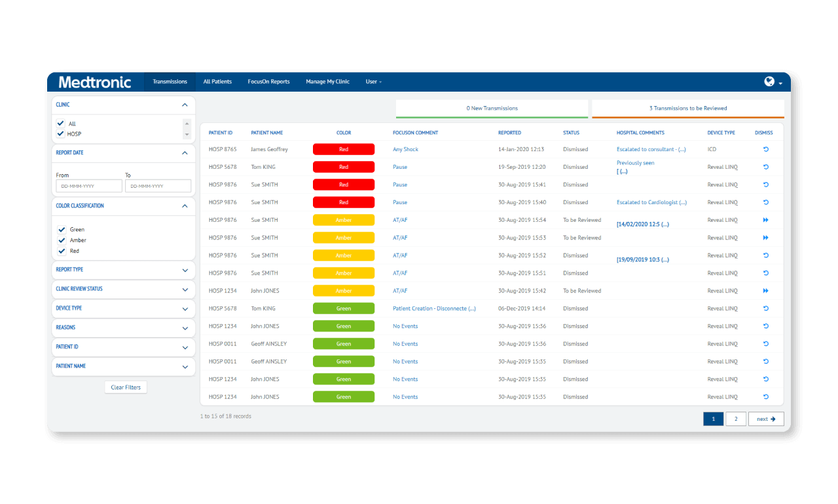The width and height of the screenshot is (838, 504).
Task: Switch to the All Patients tab
Action: pos(217,81)
